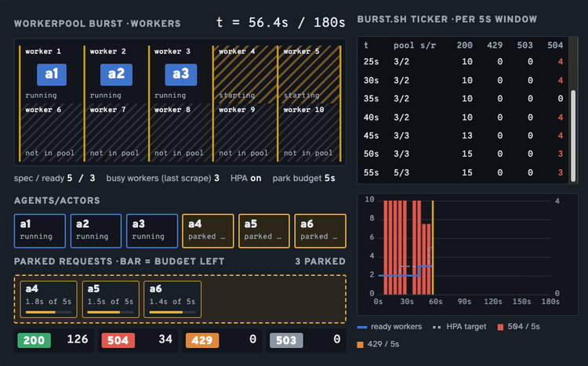Open the a4 parked agent card
588x366 pixels.
point(208,231)
